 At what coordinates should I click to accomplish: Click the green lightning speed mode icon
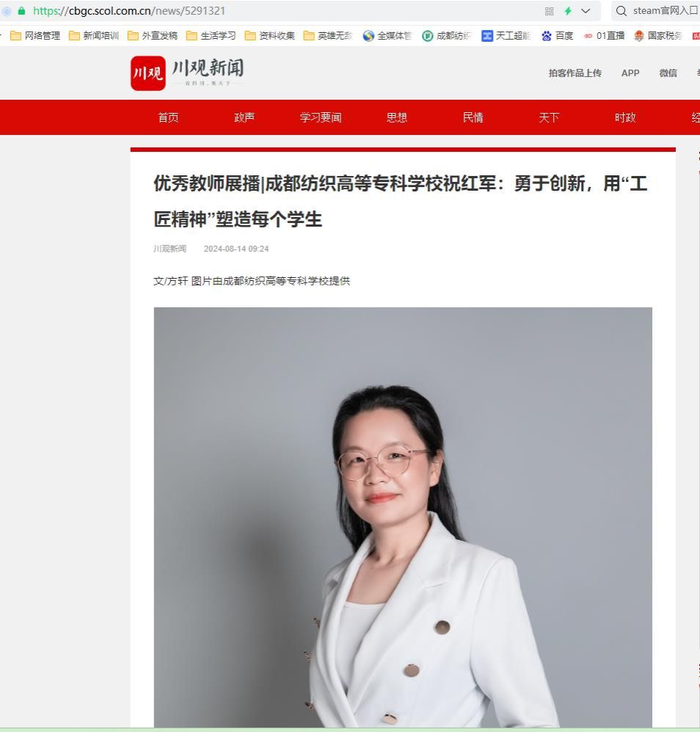tap(568, 11)
